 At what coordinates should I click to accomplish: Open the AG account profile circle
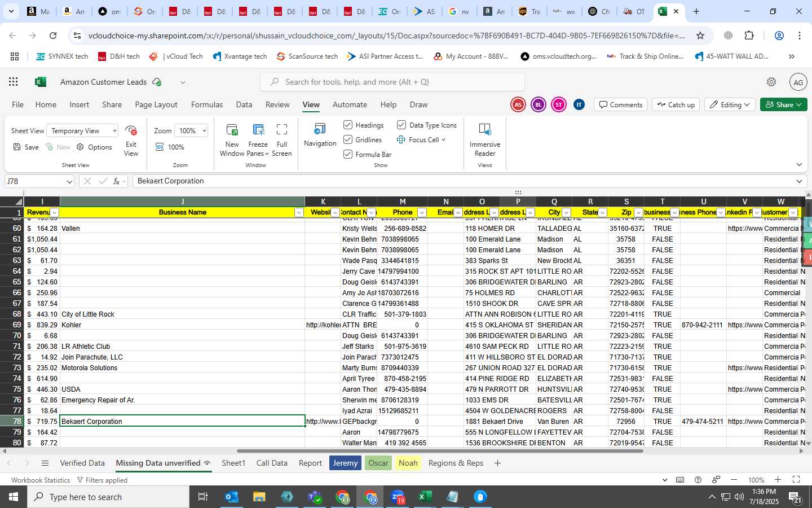(x=798, y=82)
